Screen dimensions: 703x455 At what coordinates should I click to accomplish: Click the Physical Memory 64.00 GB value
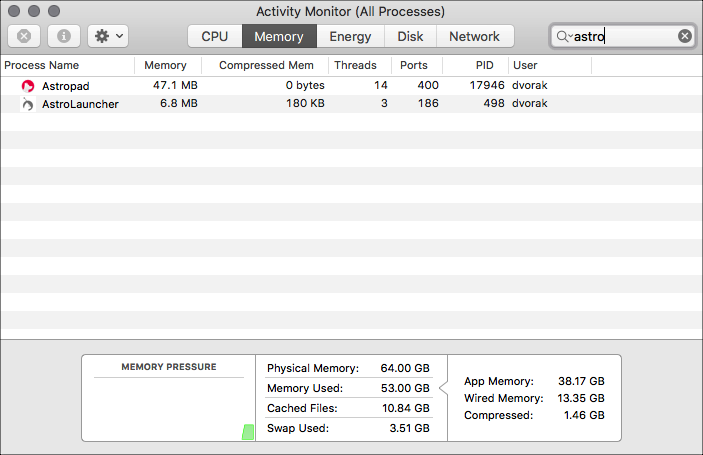click(x=405, y=368)
